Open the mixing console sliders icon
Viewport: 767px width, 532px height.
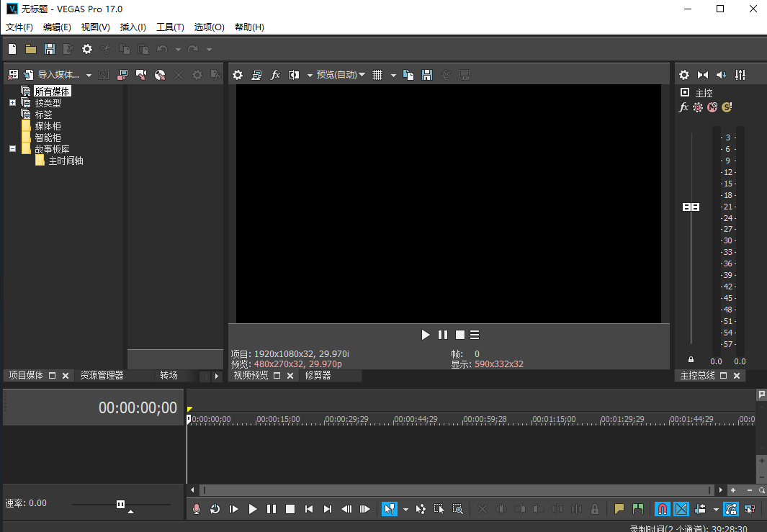point(740,75)
